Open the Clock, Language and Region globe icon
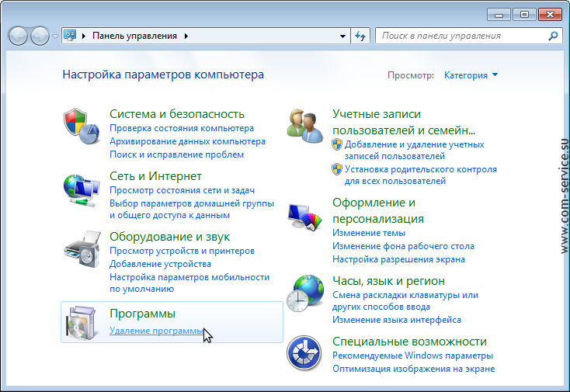Image resolution: width=570 pixels, height=392 pixels. (x=305, y=293)
